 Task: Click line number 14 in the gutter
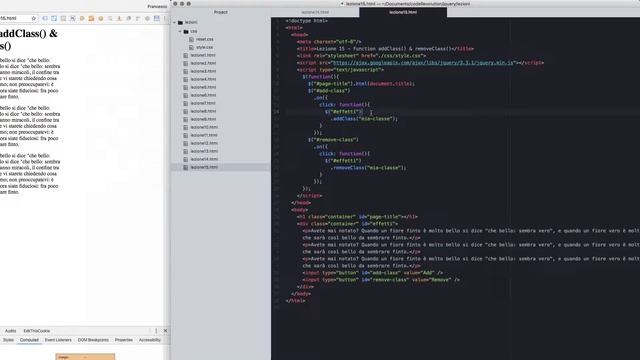[277, 111]
